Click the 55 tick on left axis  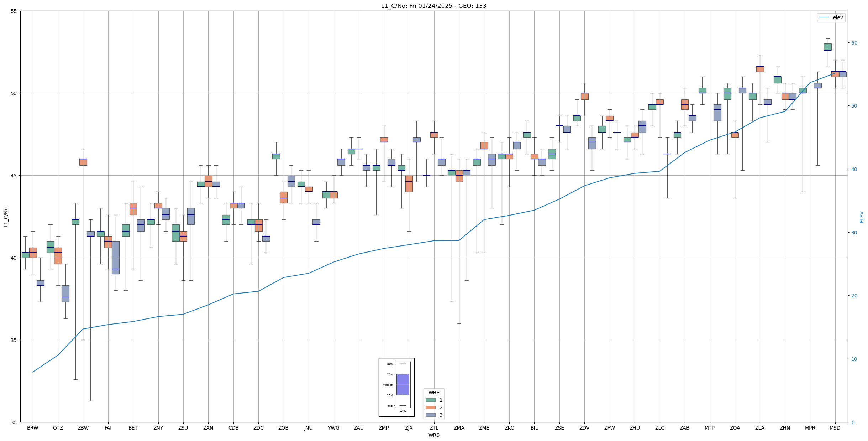point(14,11)
